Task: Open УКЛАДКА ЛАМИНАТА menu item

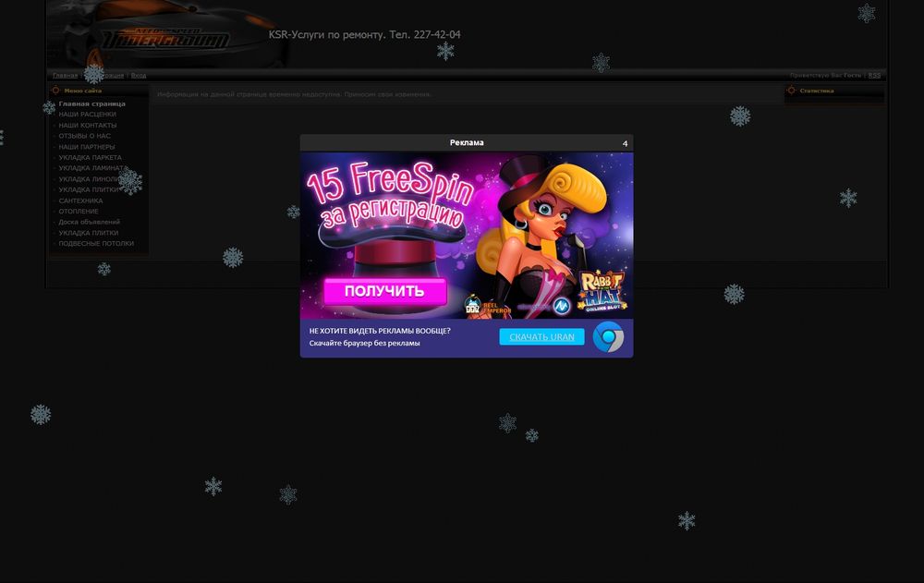Action: click(91, 168)
